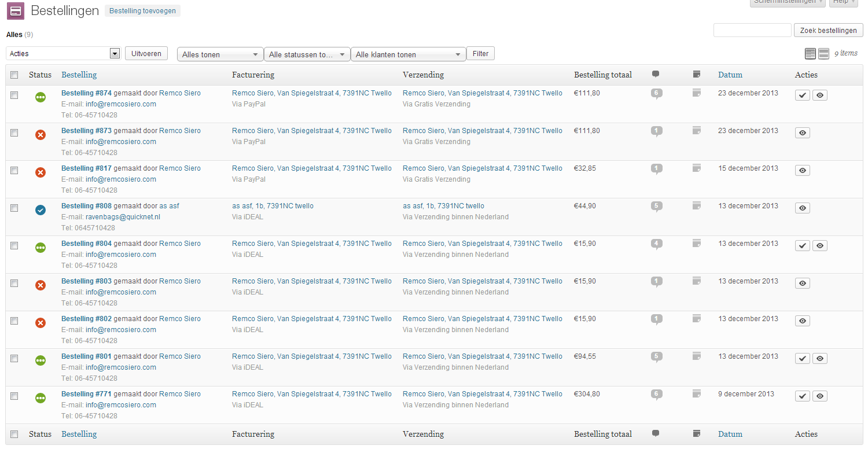Tick the checkbox for order #803
This screenshot has width=868, height=449.
14,283
